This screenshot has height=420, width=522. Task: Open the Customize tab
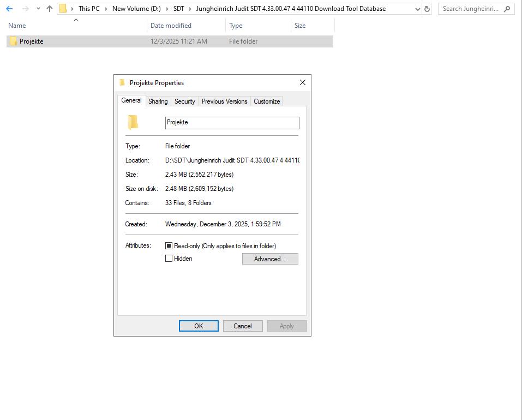(267, 101)
